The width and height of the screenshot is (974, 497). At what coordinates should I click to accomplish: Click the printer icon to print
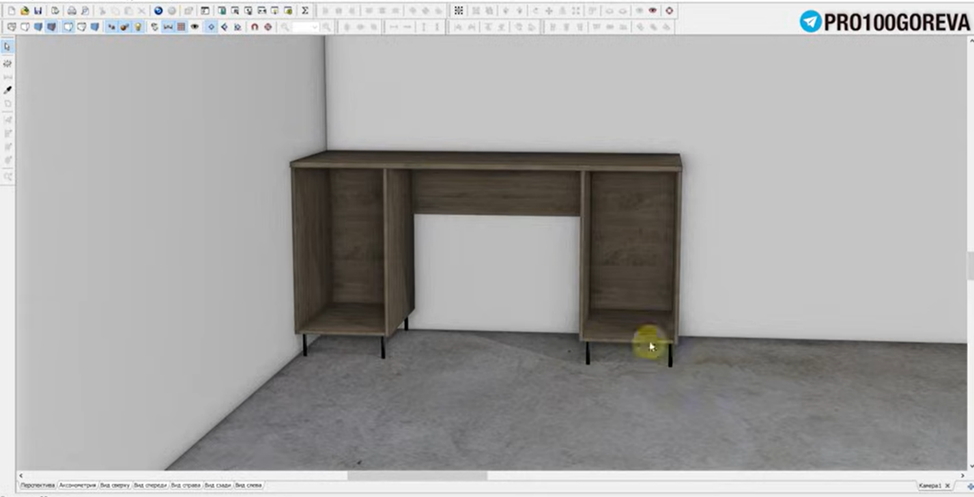tap(71, 11)
